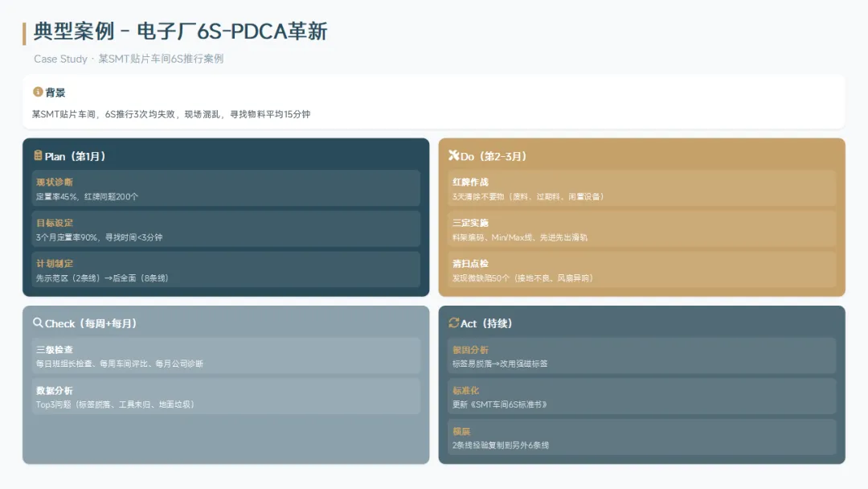Viewport: 868px width, 489px height.
Task: Click the 清扫点检 item card
Action: coord(641,269)
